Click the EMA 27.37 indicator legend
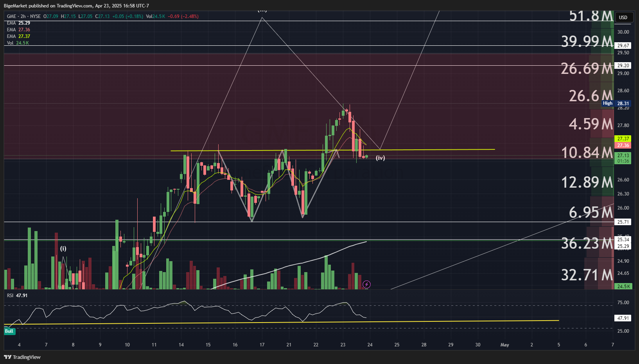Image resolution: width=639 pixels, height=364 pixels. pos(18,36)
